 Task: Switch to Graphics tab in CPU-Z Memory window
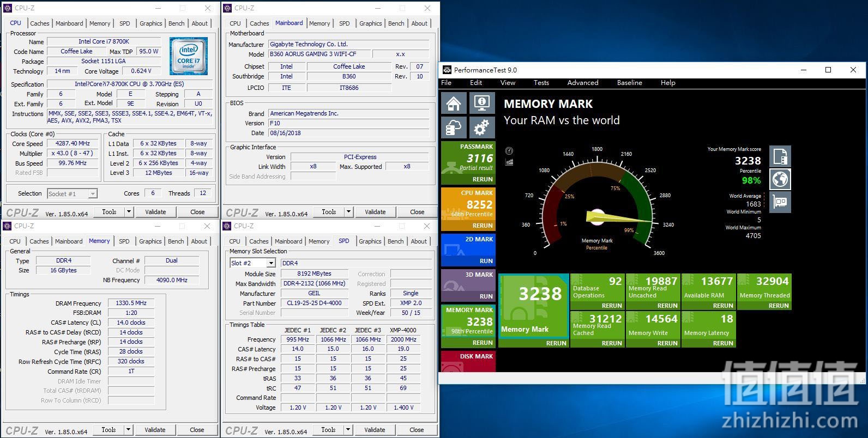pyautogui.click(x=150, y=241)
